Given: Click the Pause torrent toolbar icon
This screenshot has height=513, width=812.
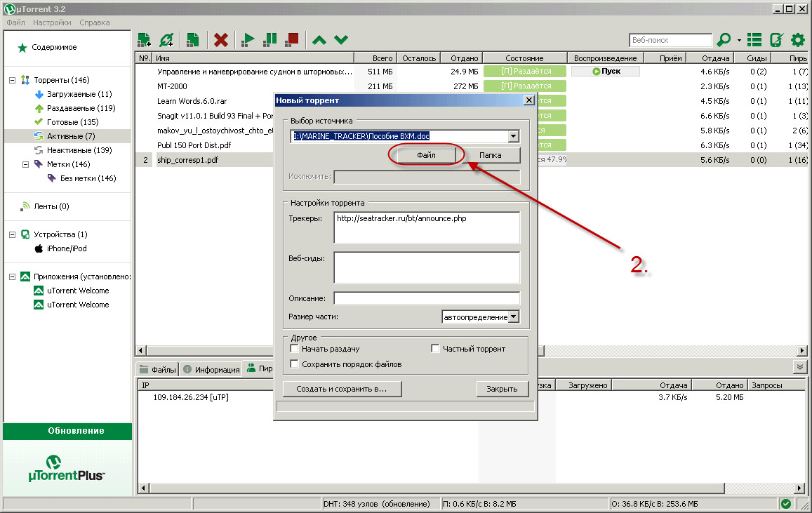Looking at the screenshot, I should pos(269,40).
